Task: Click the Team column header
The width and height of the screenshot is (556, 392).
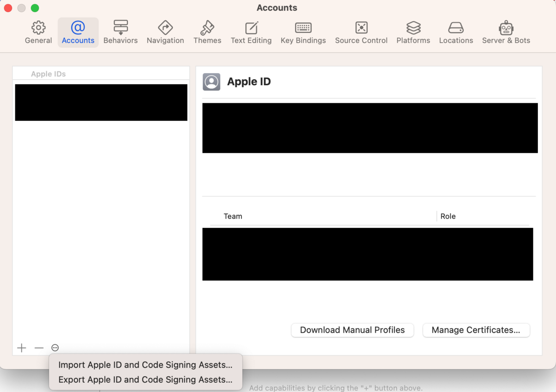Action: [x=233, y=216]
